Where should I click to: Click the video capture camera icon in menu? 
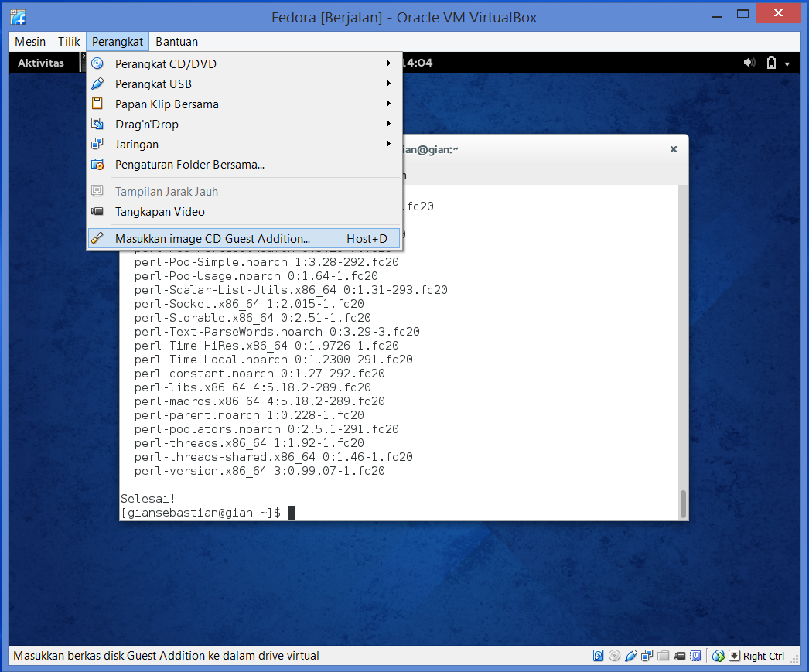[97, 211]
